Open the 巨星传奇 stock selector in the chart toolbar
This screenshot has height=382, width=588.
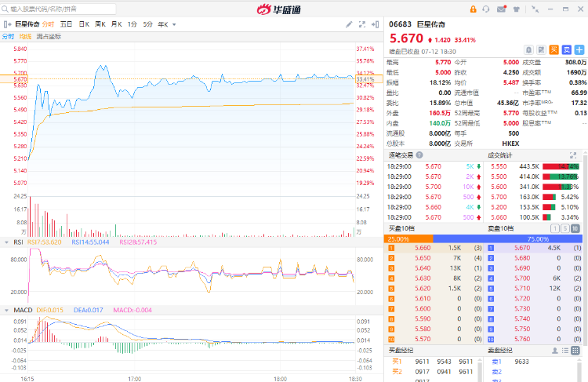[x=24, y=24]
